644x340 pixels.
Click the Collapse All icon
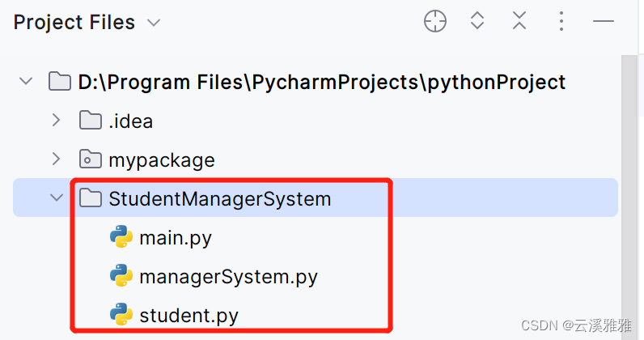[519, 22]
